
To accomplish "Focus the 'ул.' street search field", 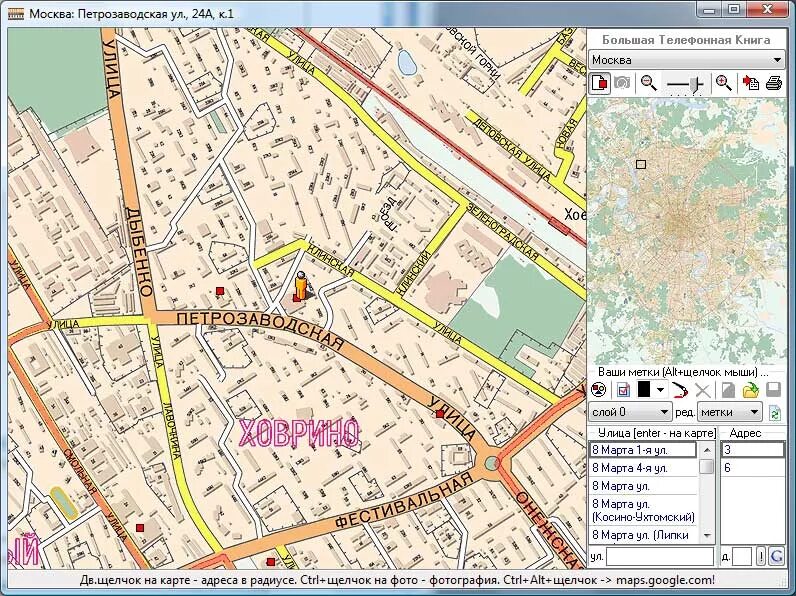I will tap(660, 556).
